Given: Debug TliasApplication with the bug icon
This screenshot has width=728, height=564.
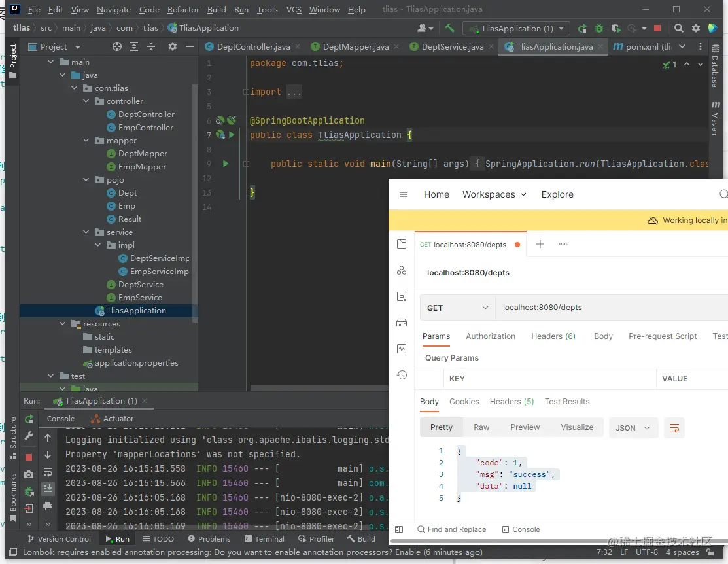Looking at the screenshot, I should coord(599,28).
